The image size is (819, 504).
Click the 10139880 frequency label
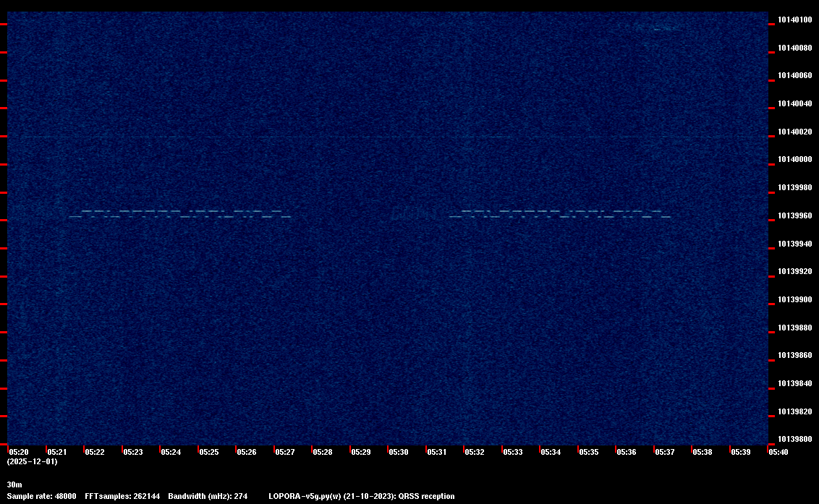click(795, 328)
